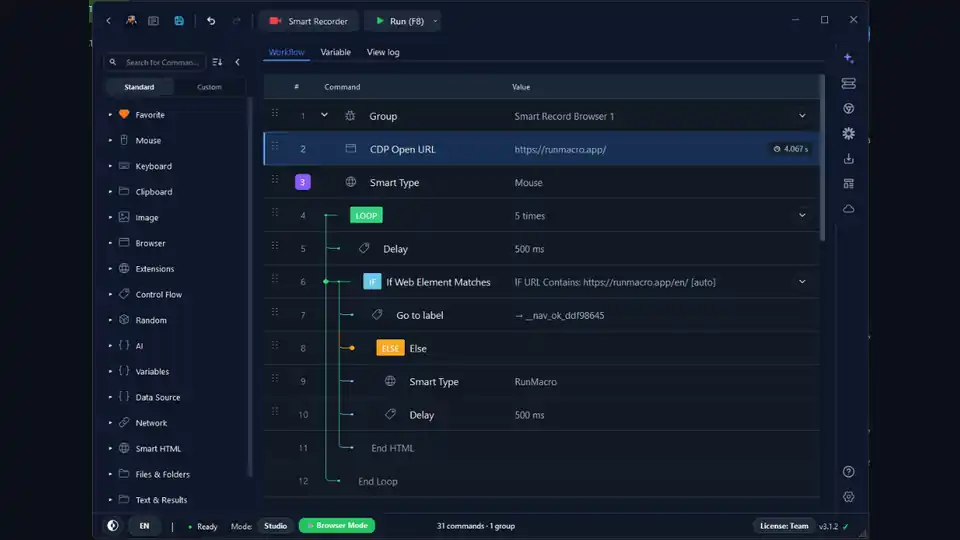
Task: Start the Smart Recorder
Action: (309, 21)
